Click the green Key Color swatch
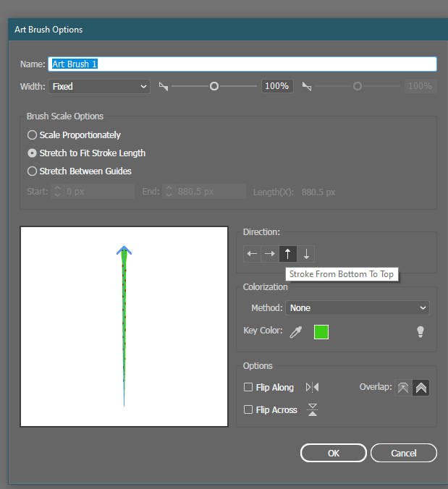 (321, 332)
